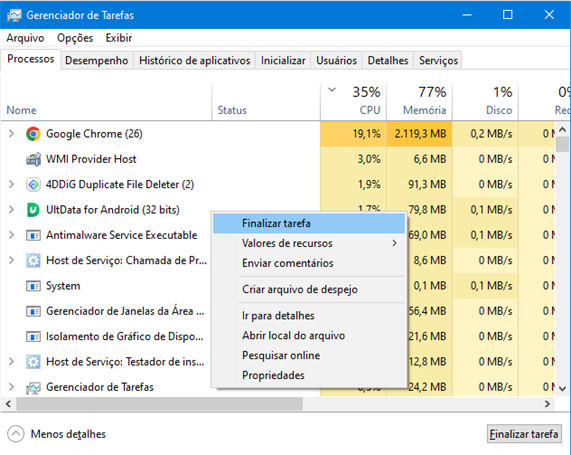Select Enviar comentários from context menu

[x=309, y=263]
